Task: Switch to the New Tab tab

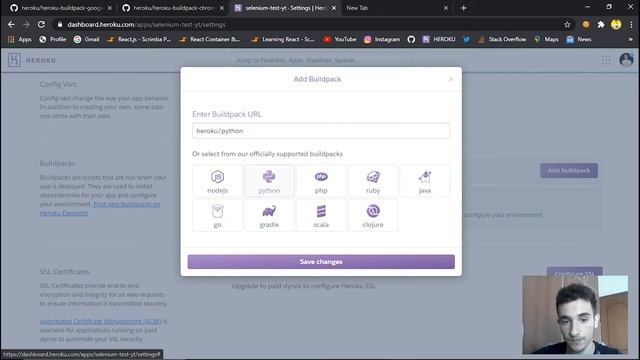Action: click(x=395, y=8)
